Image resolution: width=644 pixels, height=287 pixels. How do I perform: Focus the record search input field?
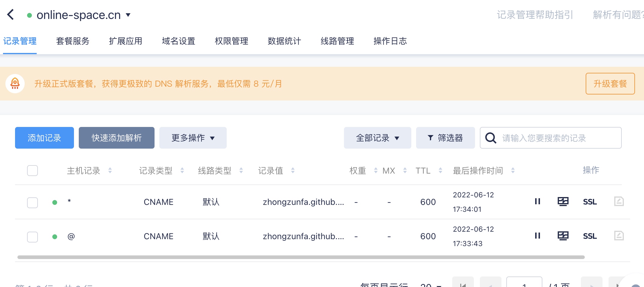[x=556, y=138]
